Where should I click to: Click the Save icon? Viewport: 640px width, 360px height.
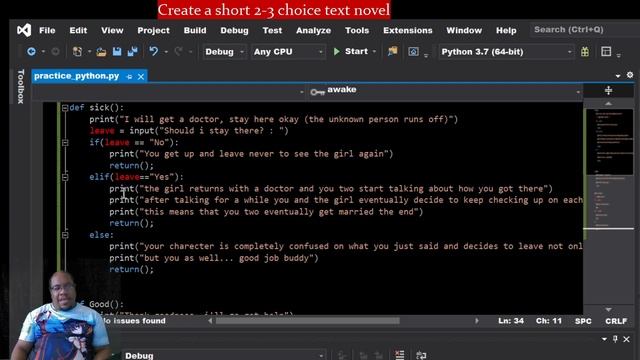tap(117, 51)
